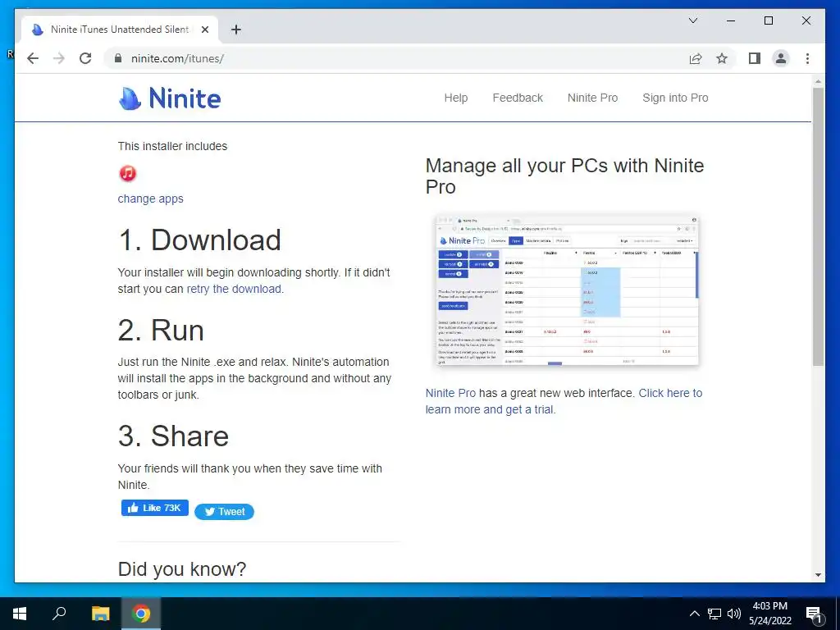The height and width of the screenshot is (630, 840).
Task: Click the browser forward arrow
Action: (59, 58)
